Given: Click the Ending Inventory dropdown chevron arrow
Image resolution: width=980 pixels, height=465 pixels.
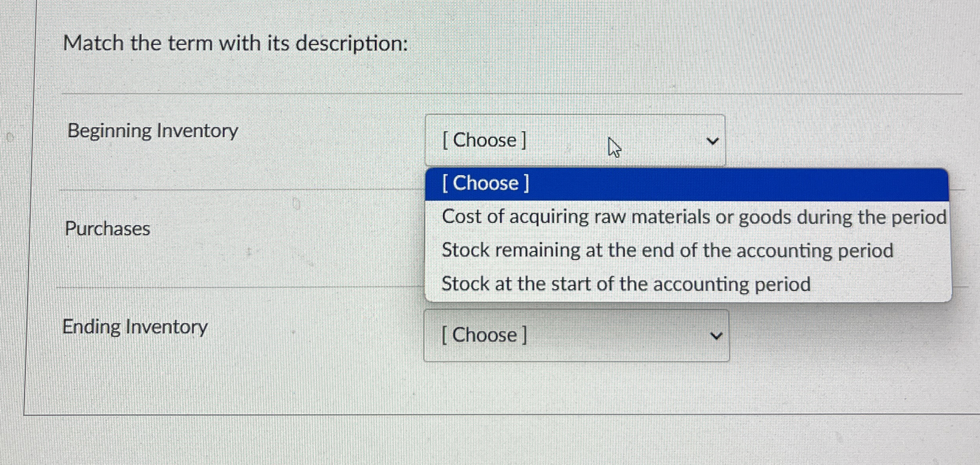Looking at the screenshot, I should click(716, 336).
